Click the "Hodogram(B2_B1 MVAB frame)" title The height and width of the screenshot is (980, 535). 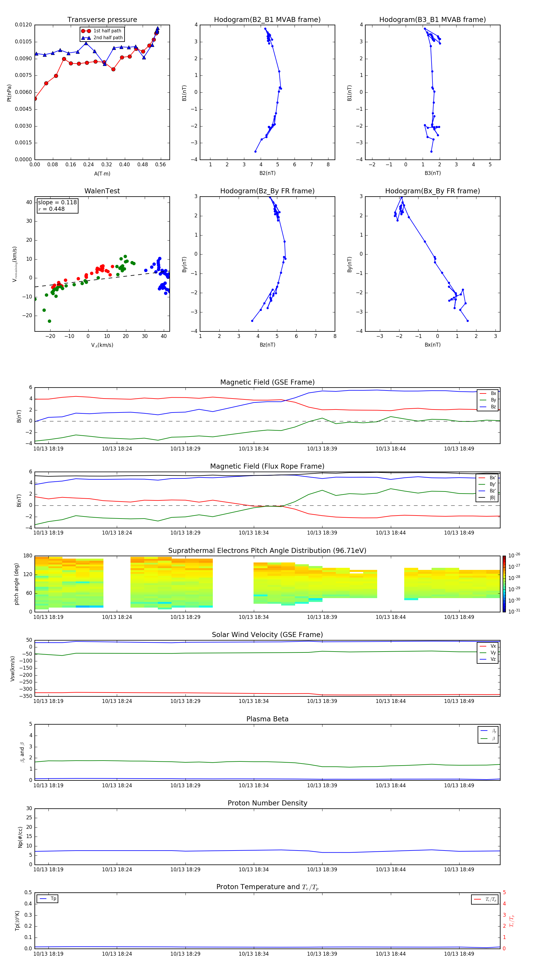point(267,20)
